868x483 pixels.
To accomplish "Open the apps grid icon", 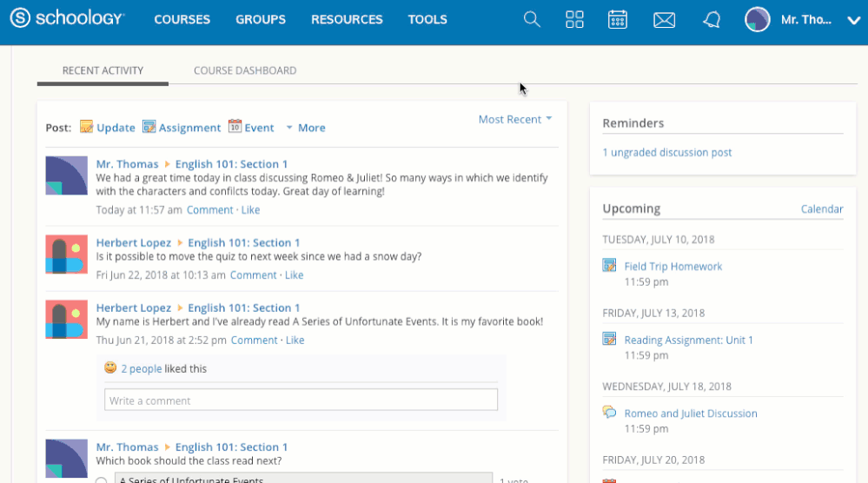I will (x=574, y=19).
